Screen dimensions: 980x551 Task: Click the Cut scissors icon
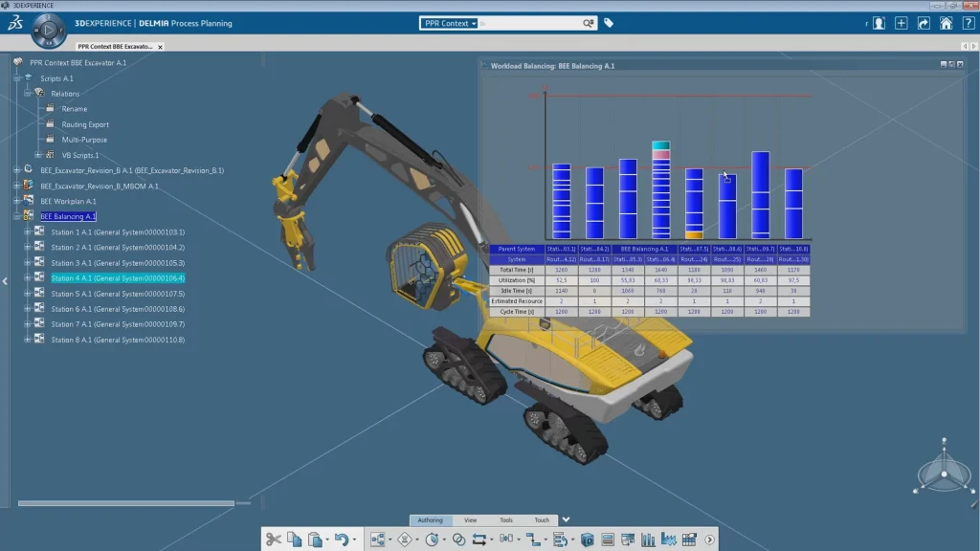[274, 540]
